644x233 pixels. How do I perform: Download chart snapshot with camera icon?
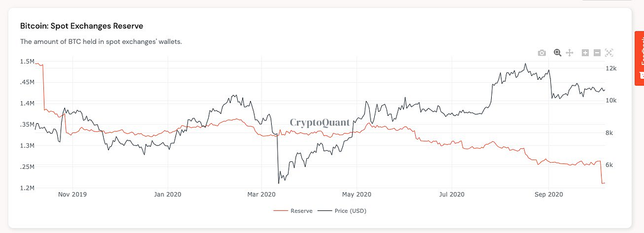point(541,53)
